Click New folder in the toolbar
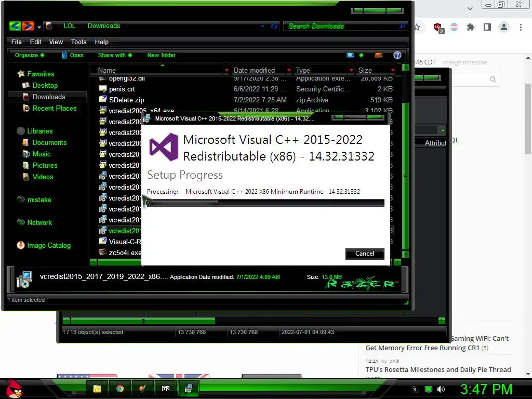This screenshot has height=399, width=532. (161, 55)
